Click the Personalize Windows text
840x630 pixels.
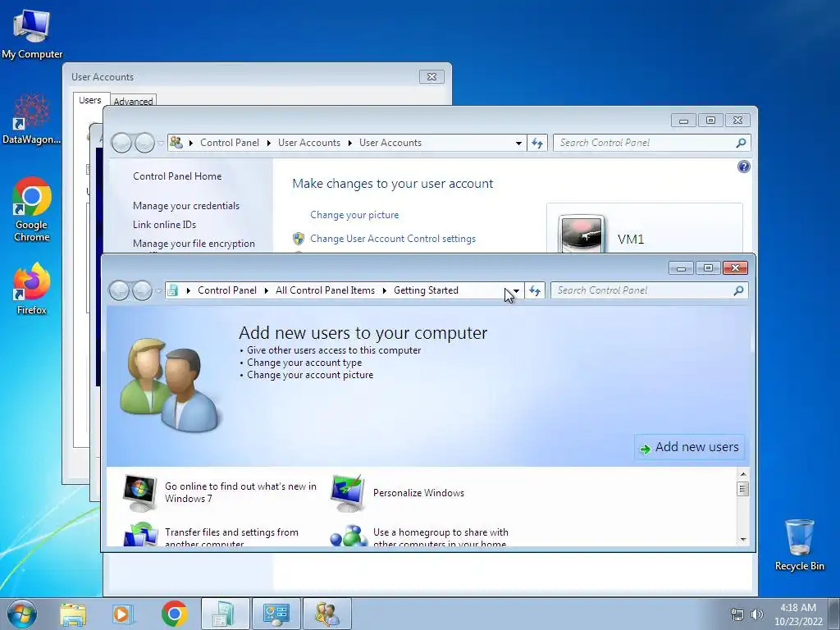(418, 493)
